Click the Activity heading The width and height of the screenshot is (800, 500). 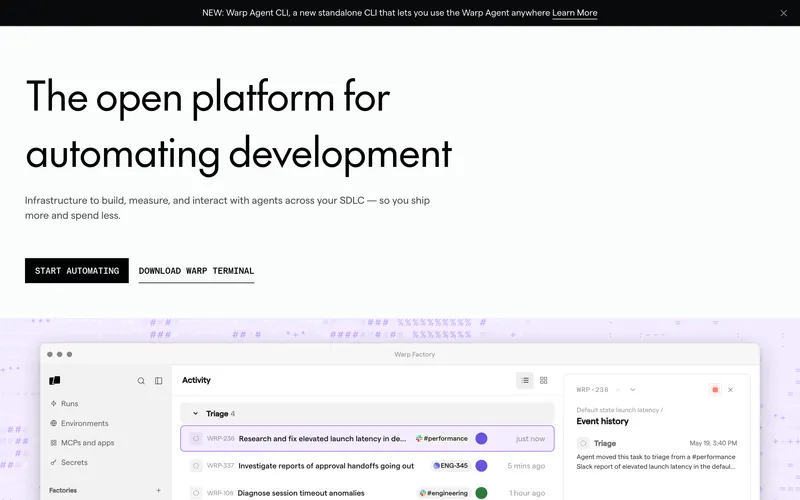196,380
